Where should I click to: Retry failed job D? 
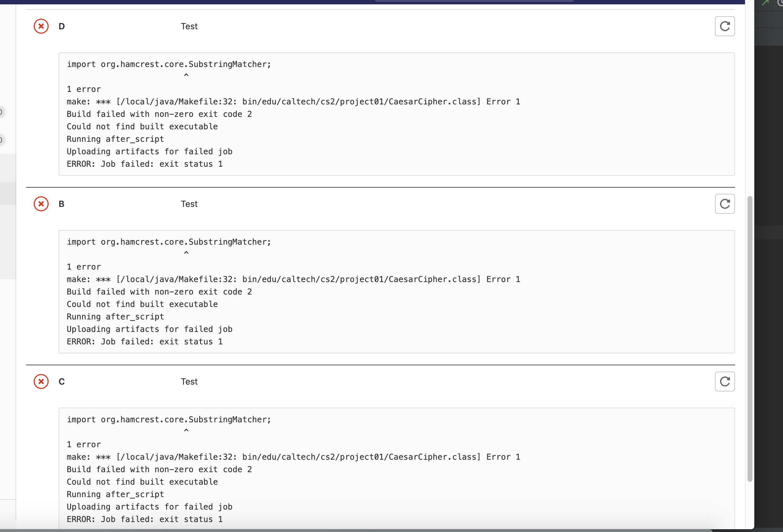coord(724,26)
